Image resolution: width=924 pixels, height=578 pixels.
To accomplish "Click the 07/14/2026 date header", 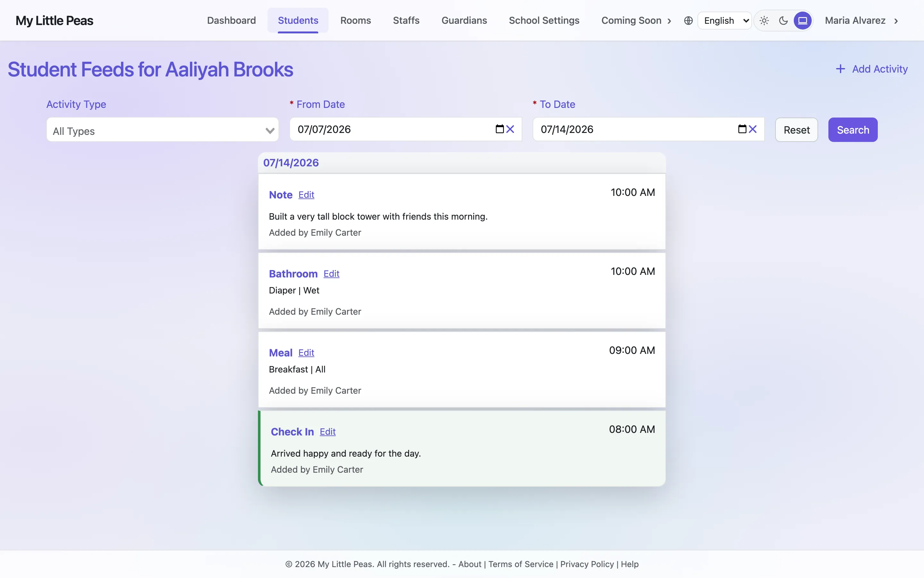I will 291,162.
